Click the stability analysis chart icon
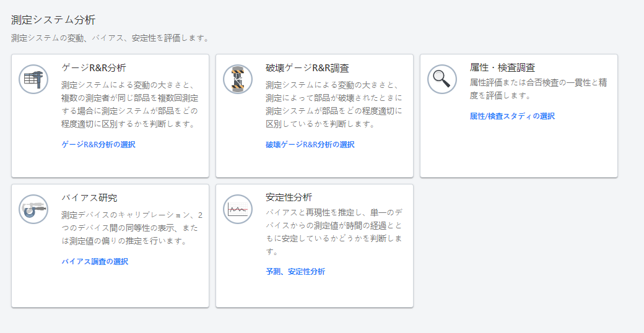The width and height of the screenshot is (644, 333). point(238,209)
